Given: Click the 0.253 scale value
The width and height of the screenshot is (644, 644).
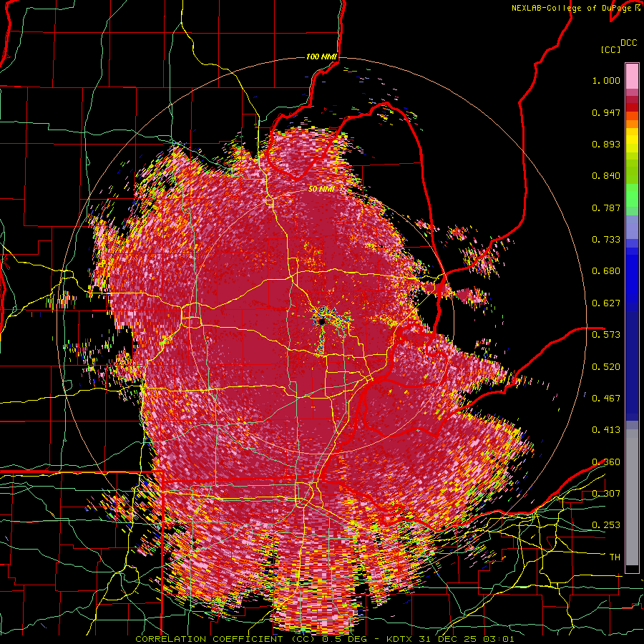Looking at the screenshot, I should tap(606, 525).
